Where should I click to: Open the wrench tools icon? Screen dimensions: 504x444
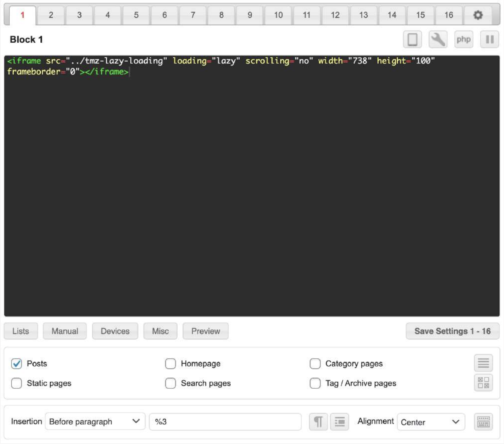tap(438, 40)
